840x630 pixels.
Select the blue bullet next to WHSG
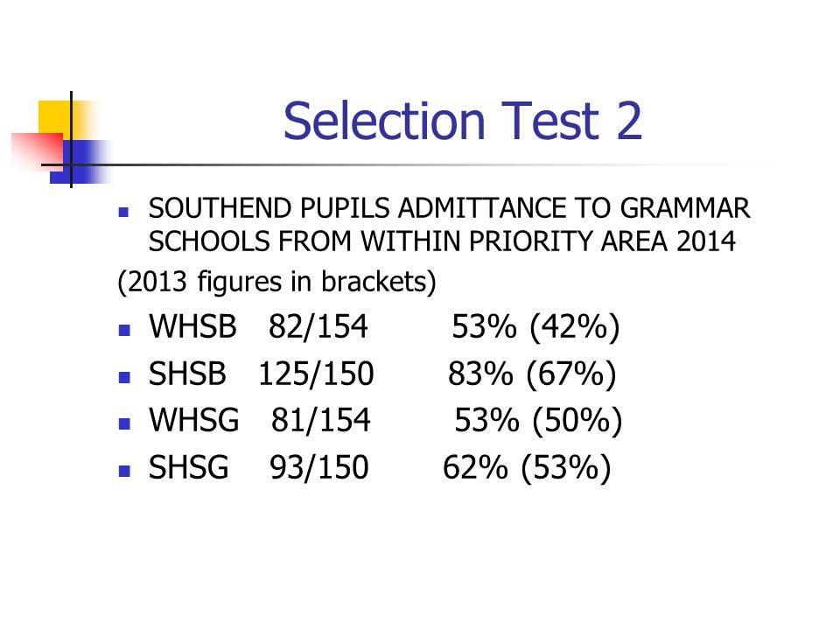[x=124, y=423]
